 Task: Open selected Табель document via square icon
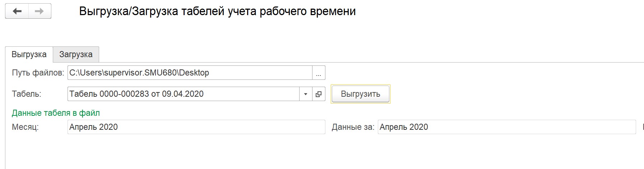319,94
